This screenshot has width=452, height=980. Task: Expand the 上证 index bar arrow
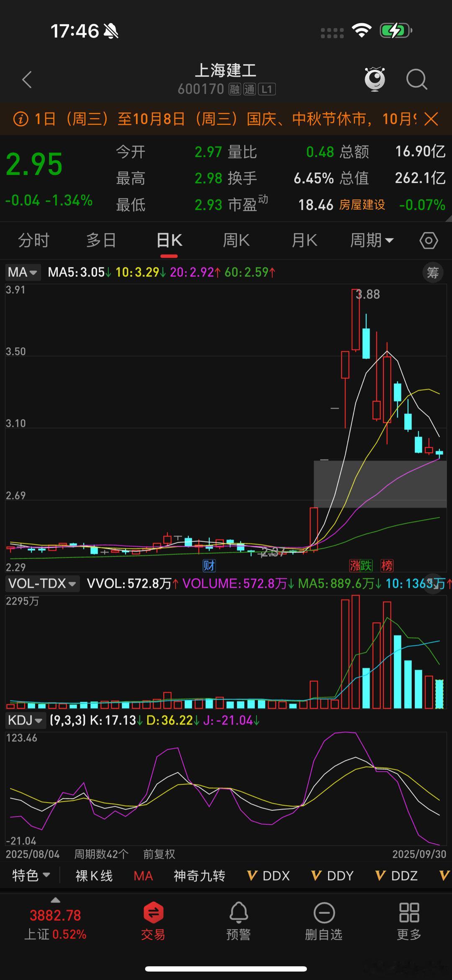[x=55, y=900]
